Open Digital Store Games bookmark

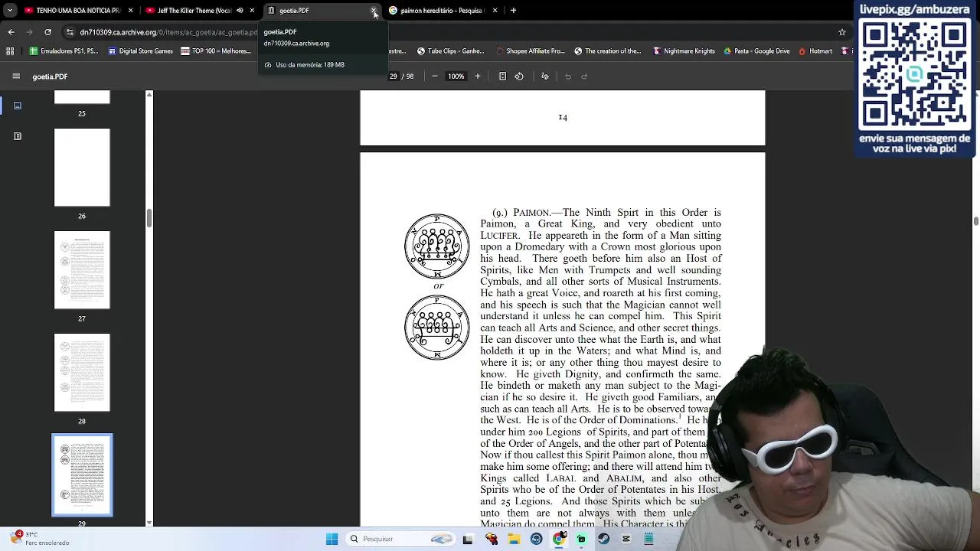pos(140,51)
